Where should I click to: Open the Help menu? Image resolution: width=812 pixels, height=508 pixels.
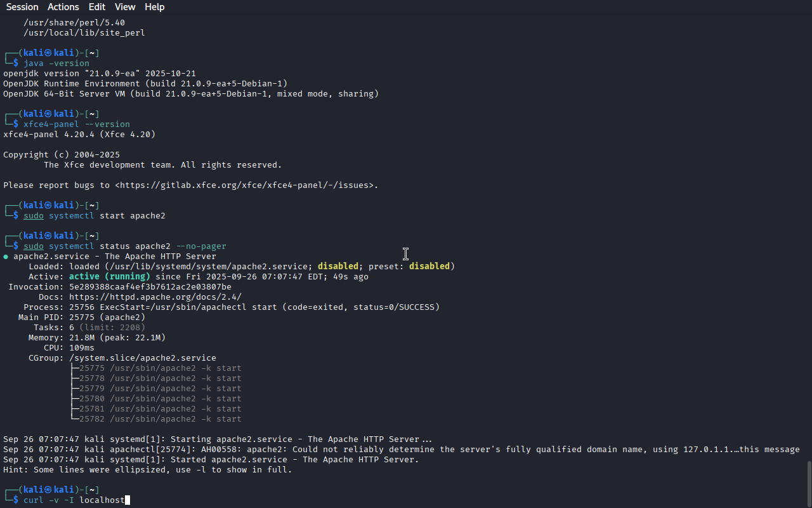coord(154,7)
